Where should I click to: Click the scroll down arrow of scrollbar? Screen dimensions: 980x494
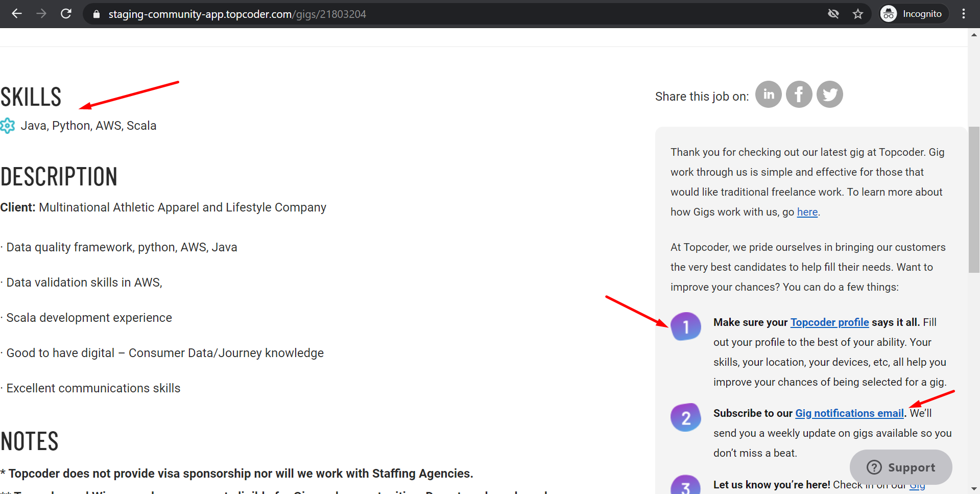pos(974,489)
